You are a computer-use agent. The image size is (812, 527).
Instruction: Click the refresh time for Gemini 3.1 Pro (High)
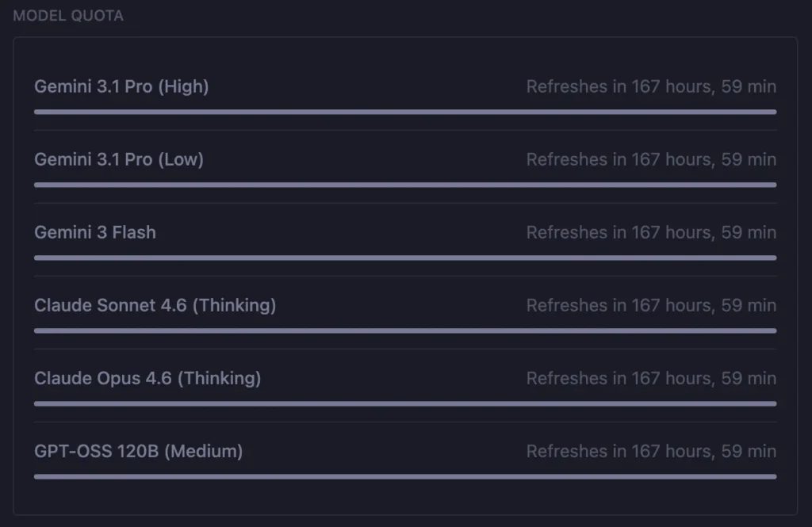point(651,86)
